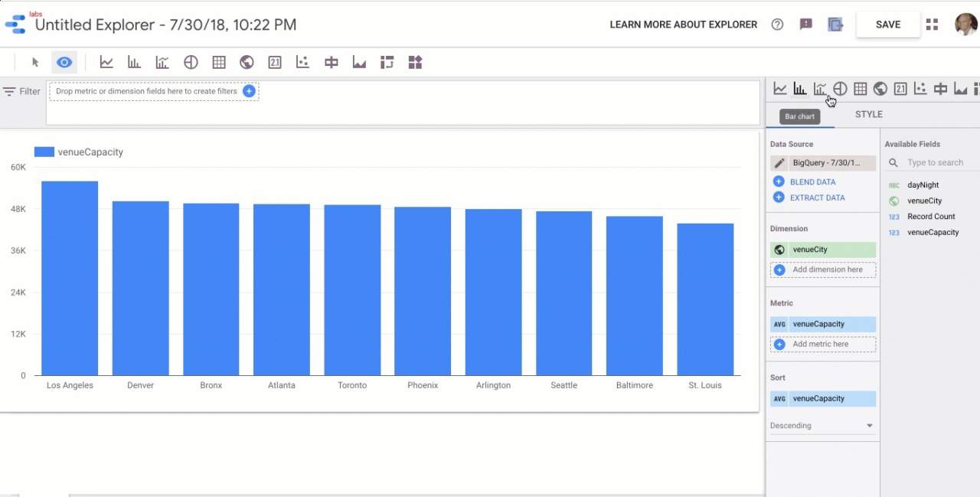Open the venueCity dimension chip
The image size is (980, 497).
[823, 250]
